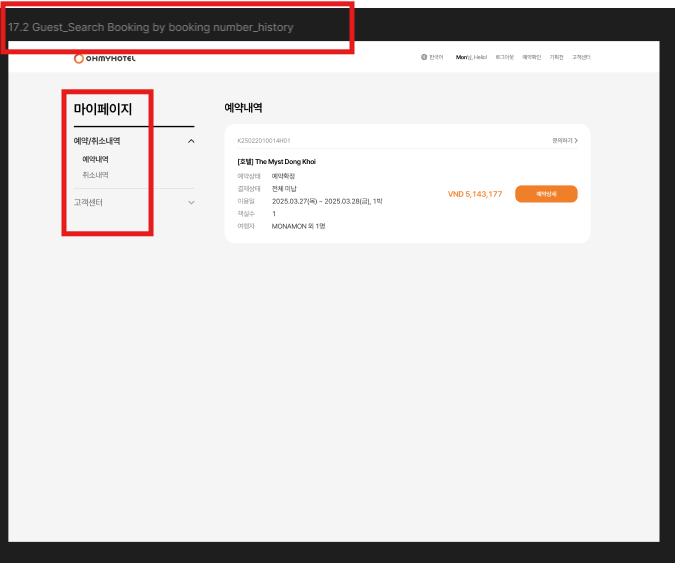This screenshot has width=675, height=563.
Task: Open 예약확인 in the header
Action: (531, 57)
